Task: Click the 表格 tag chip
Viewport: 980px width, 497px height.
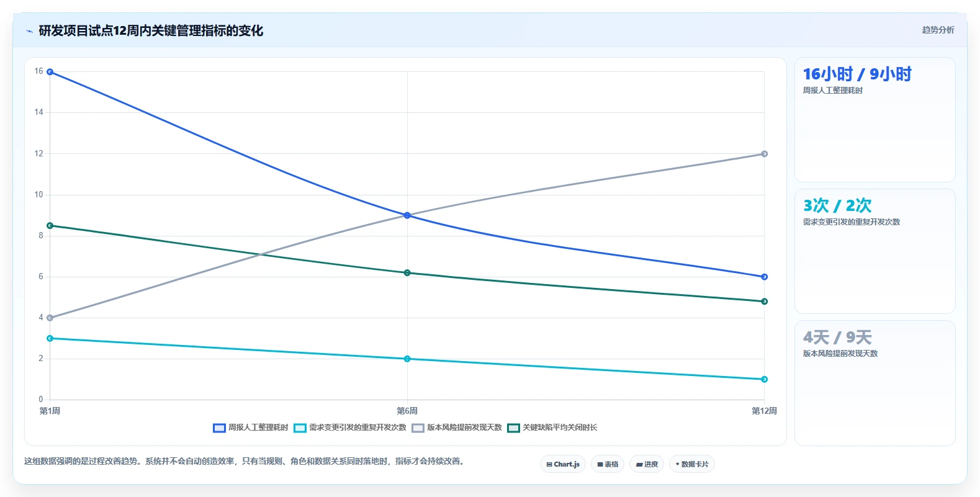Action: 608,464
